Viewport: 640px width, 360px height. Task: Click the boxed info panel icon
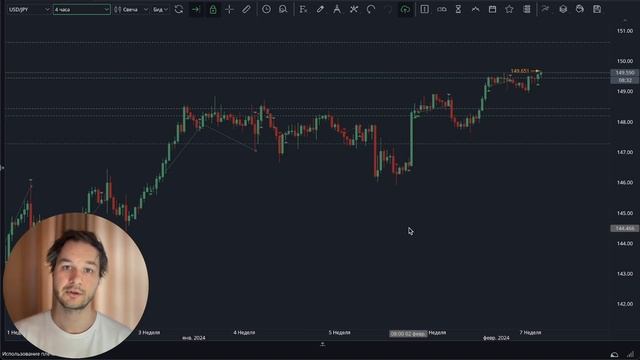[x=424, y=9]
